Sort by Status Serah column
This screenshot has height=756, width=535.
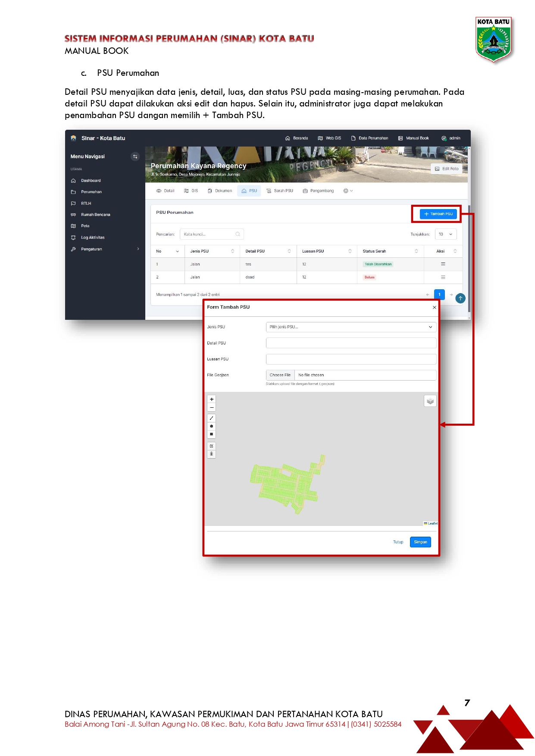pos(390,251)
